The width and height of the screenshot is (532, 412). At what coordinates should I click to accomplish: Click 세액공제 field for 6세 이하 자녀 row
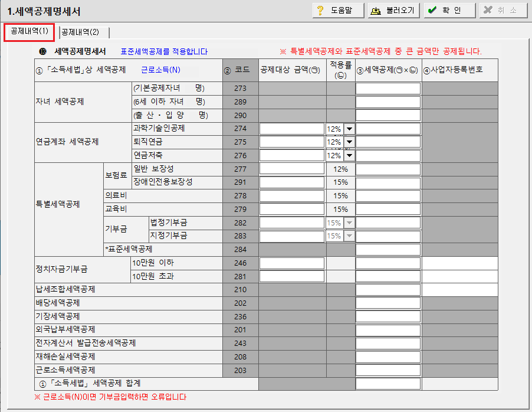[x=388, y=102]
